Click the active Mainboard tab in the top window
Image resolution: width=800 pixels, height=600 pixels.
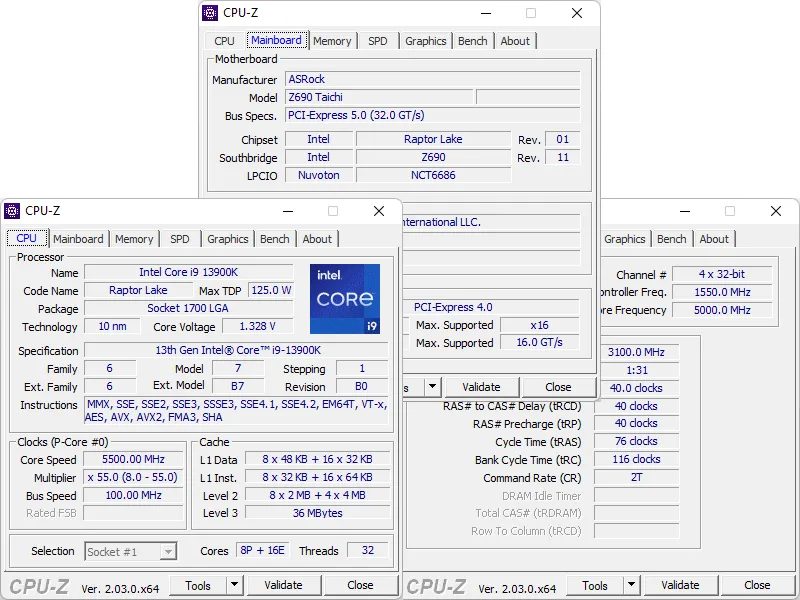(277, 40)
